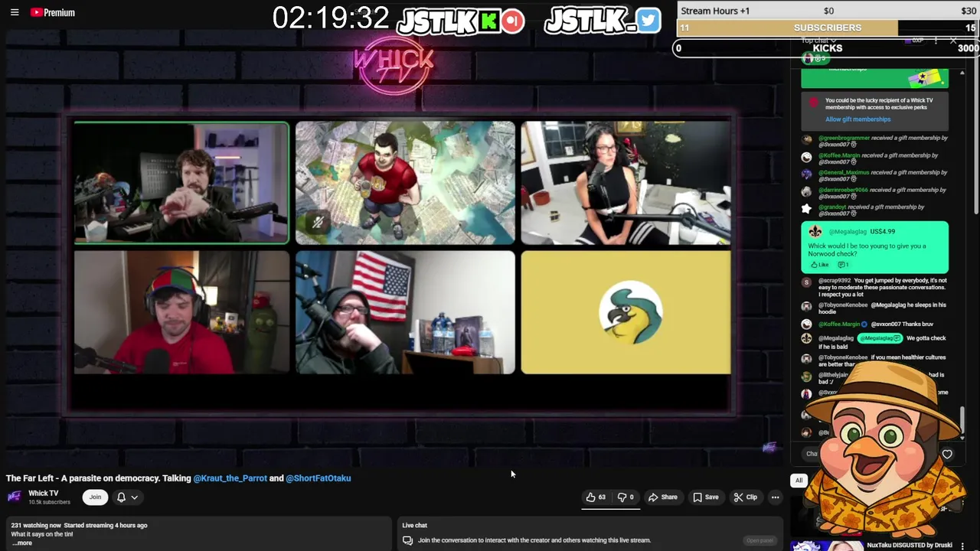
Task: Visit @Kraut_the_Parrot channel link
Action: (230, 478)
